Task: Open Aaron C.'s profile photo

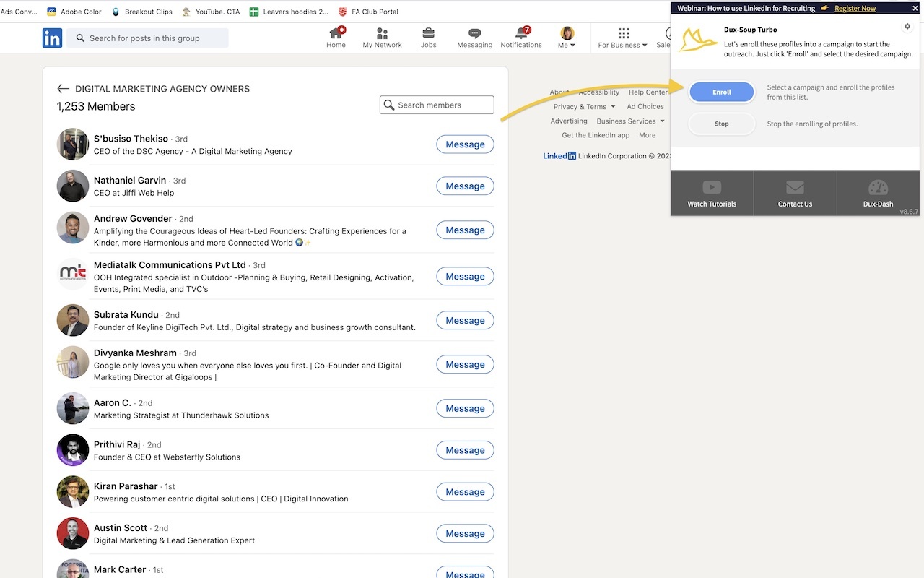Action: click(x=73, y=409)
